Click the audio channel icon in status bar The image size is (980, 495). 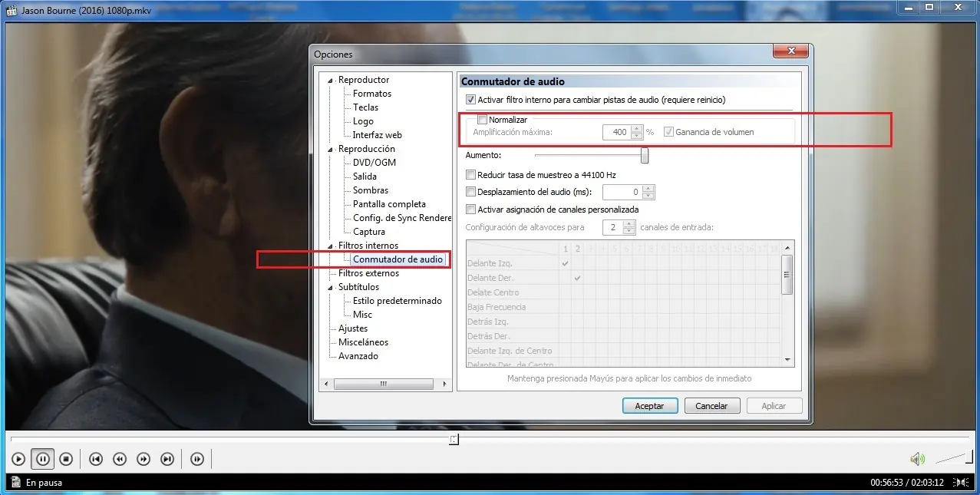[x=961, y=483]
